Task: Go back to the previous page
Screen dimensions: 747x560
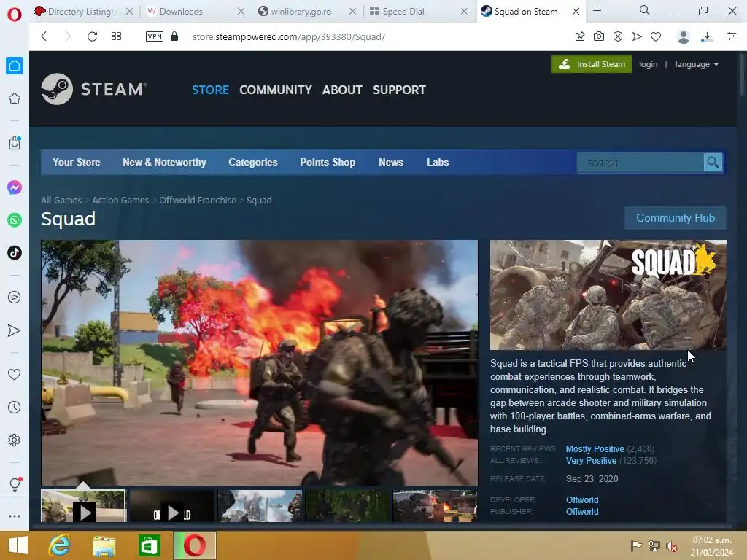Action: point(44,36)
